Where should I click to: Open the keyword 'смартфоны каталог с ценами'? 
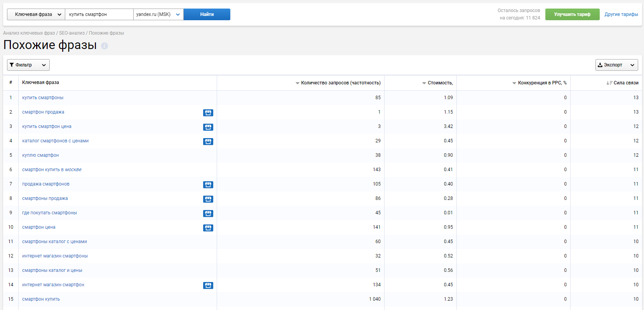click(x=54, y=242)
